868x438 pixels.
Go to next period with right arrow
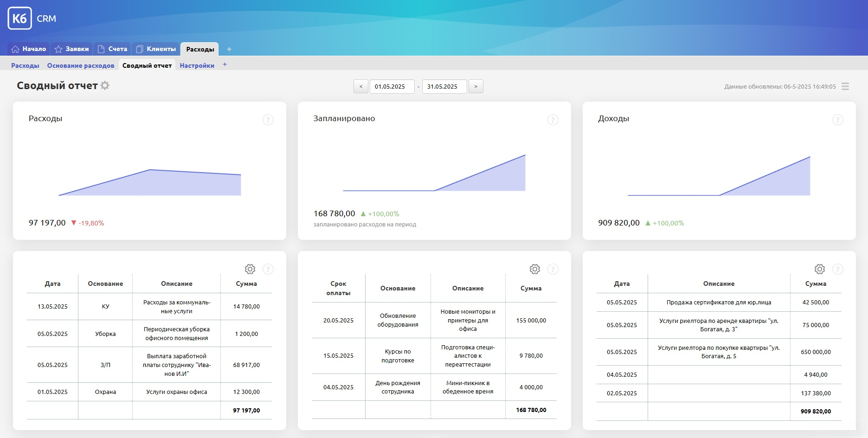tap(476, 87)
